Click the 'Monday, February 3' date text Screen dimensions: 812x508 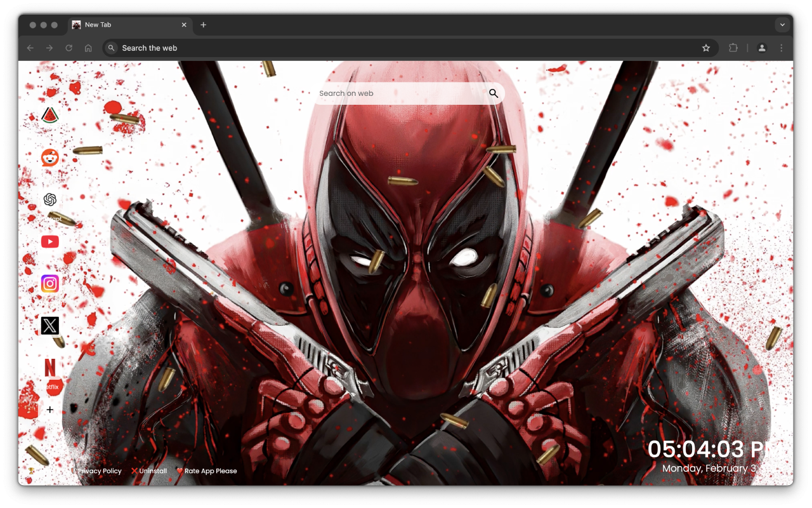pos(709,469)
